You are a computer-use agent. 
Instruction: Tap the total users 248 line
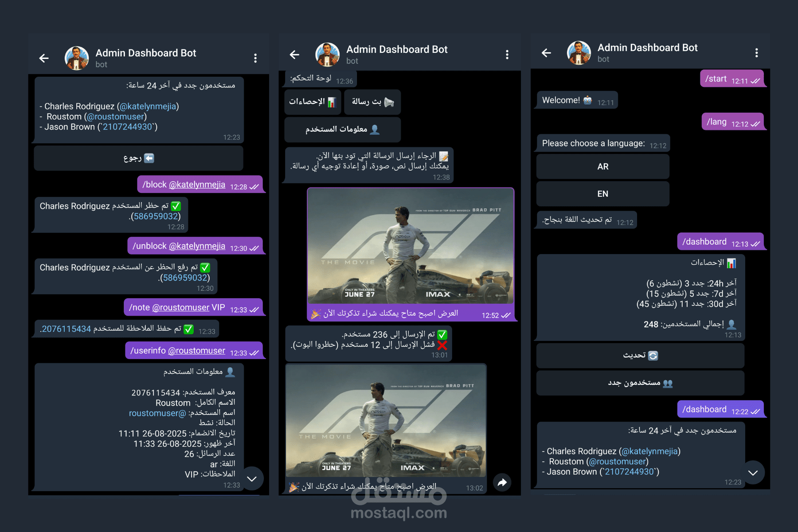point(690,325)
